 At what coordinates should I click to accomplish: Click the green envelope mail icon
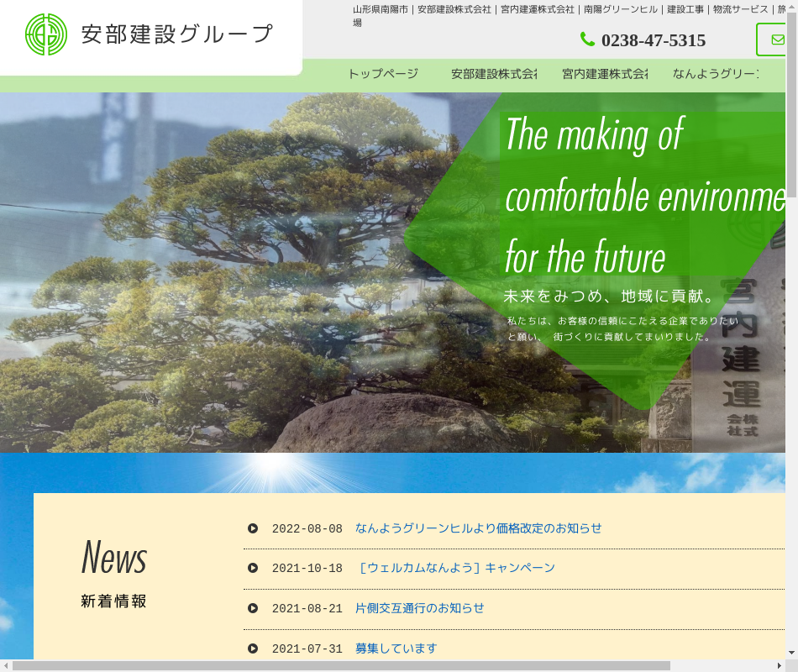[x=777, y=39]
